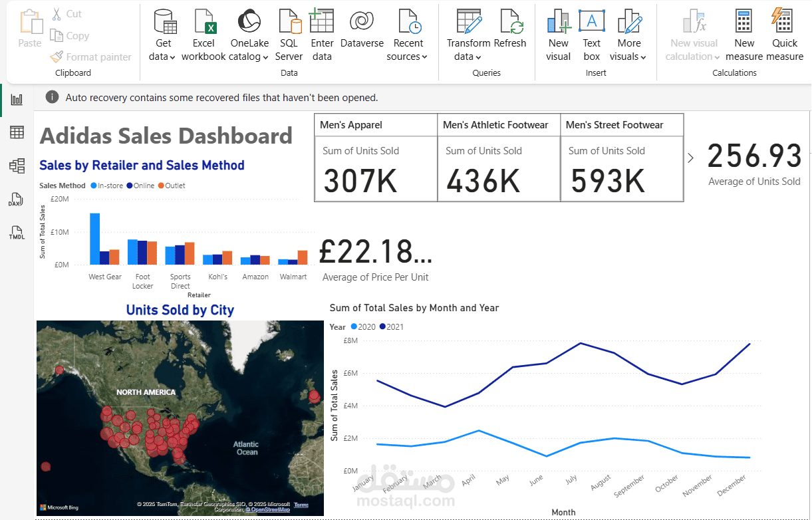Image resolution: width=812 pixels, height=520 pixels.
Task: Switch to Report view in sidebar
Action: point(17,100)
